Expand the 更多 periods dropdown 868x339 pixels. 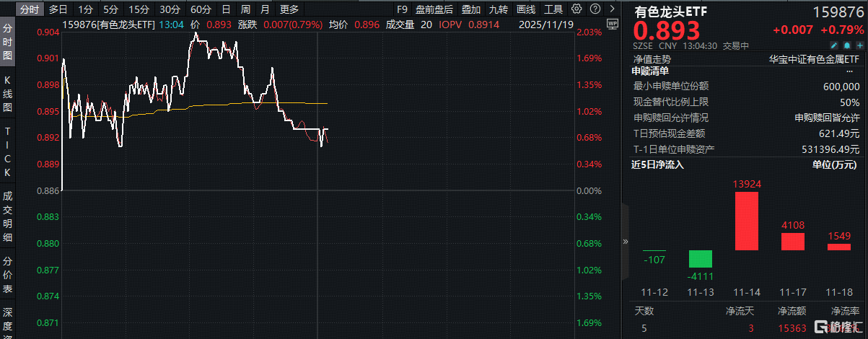[x=289, y=9]
